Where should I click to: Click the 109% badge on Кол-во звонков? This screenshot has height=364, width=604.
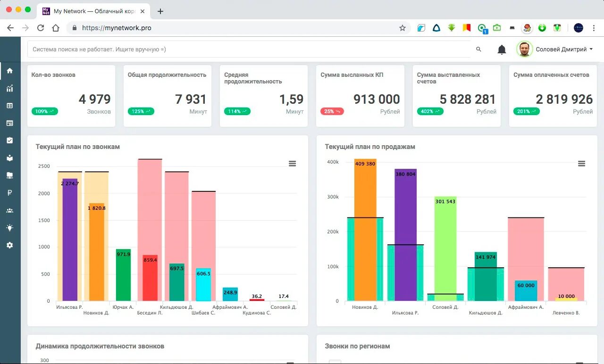pos(45,111)
